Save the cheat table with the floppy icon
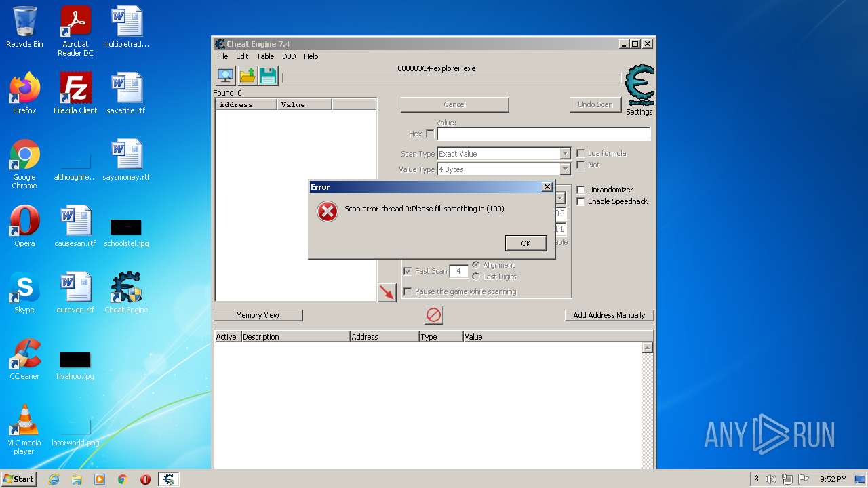 (x=269, y=76)
